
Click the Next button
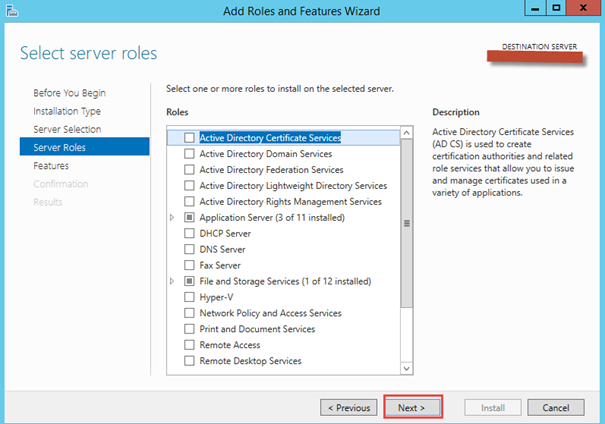tap(412, 408)
